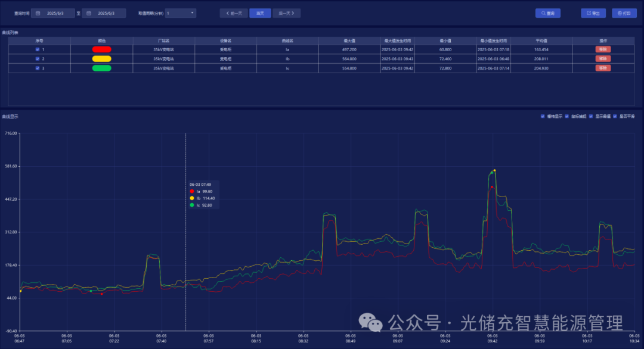644x349 pixels.
Task: Click the average value 163.454
Action: click(541, 49)
